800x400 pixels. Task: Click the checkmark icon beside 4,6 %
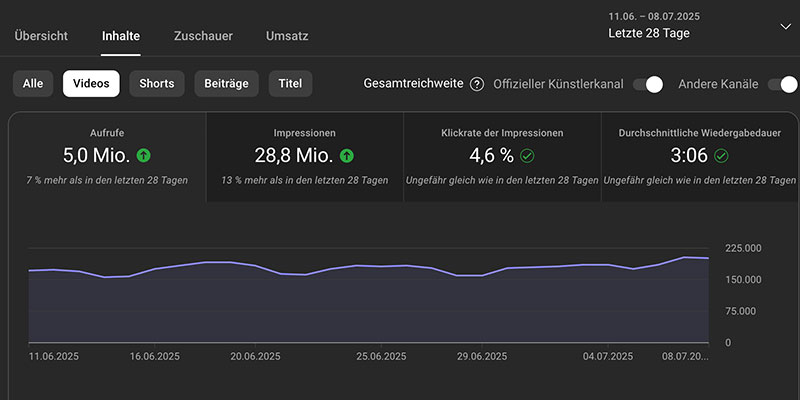click(527, 155)
